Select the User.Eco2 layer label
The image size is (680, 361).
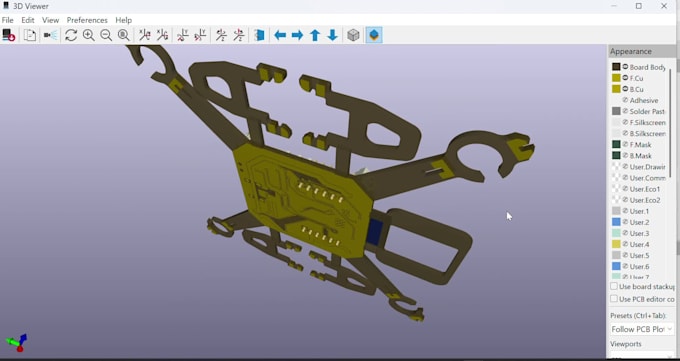[x=645, y=200]
